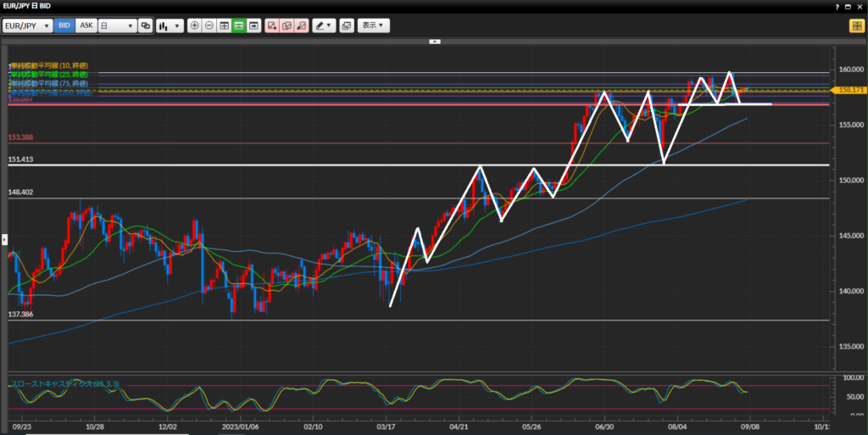Click the chart grid layout icon
Viewport: 868px width, 435px height.
(x=225, y=25)
